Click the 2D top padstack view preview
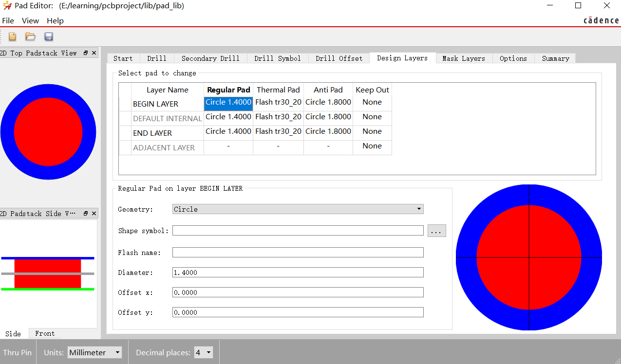This screenshot has width=621, height=364. tap(48, 132)
